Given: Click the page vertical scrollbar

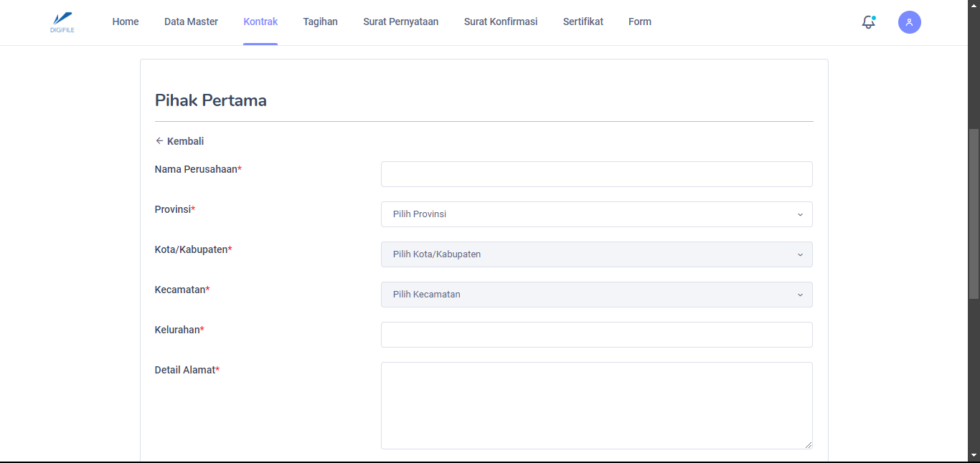Looking at the screenshot, I should coord(974,215).
